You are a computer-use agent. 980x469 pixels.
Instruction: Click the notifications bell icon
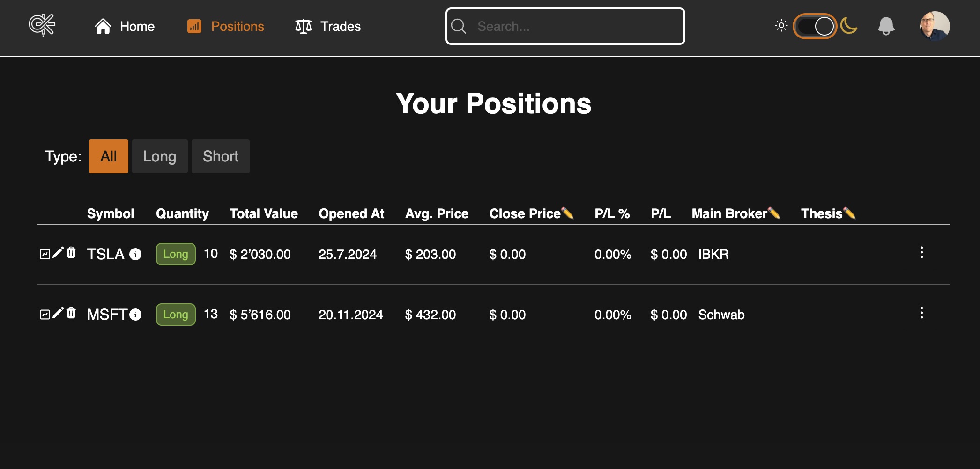pos(886,26)
